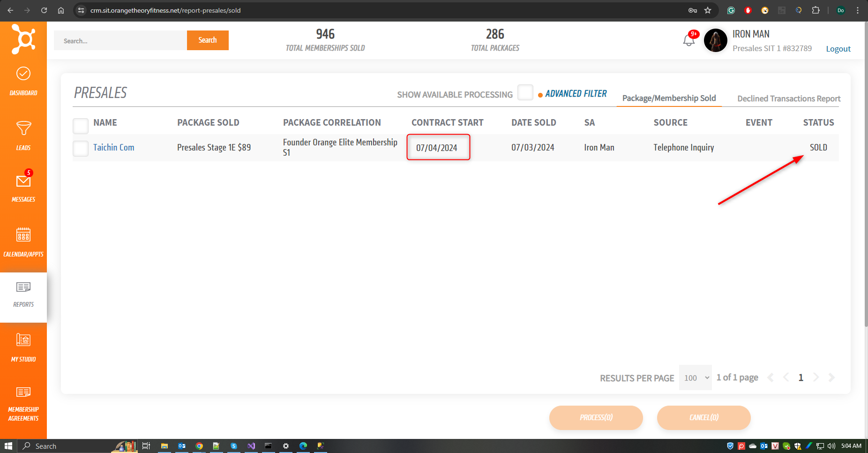Open Windows Task View icon
Image resolution: width=868 pixels, height=453 pixels.
pos(146,446)
